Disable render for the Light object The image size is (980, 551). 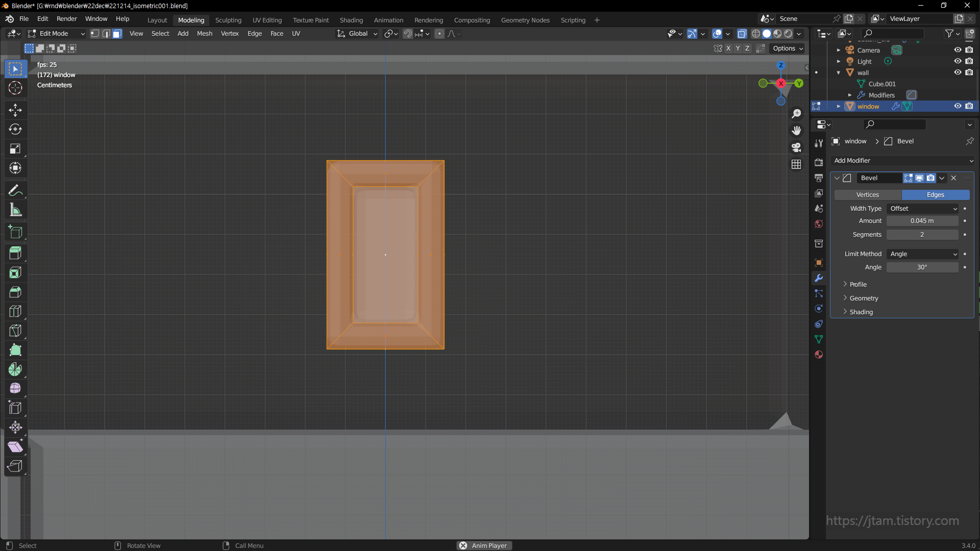(x=969, y=61)
